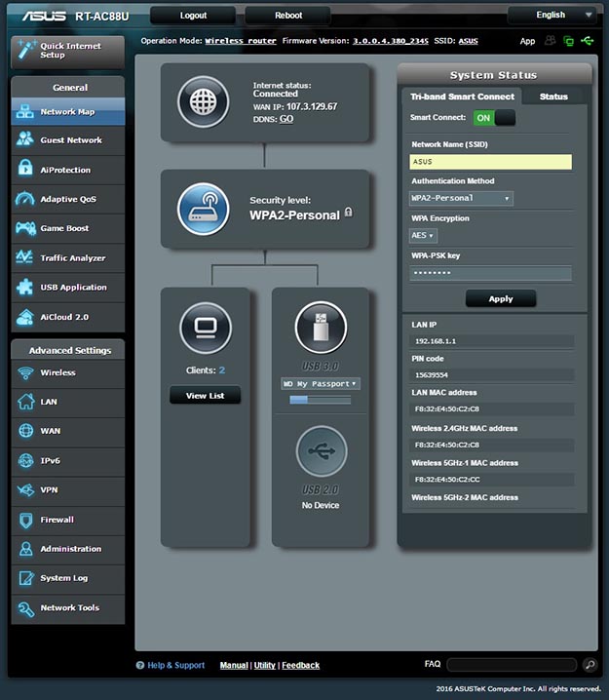Viewport: 609px width, 700px height.
Task: Select the USB 3.0 drive icon
Action: pos(321,327)
